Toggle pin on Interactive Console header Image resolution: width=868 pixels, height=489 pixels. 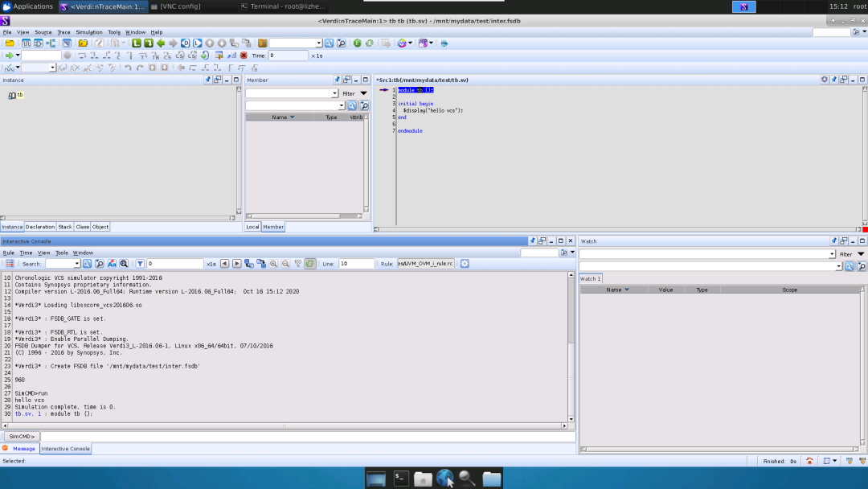point(532,241)
